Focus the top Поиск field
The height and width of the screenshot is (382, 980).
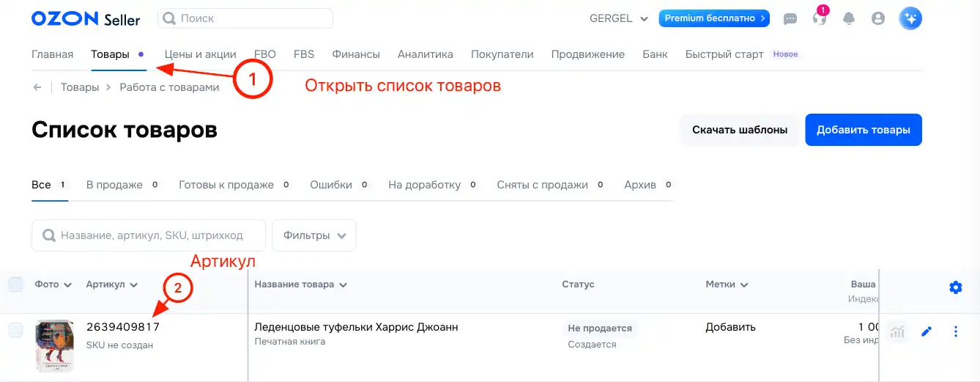click(x=245, y=18)
